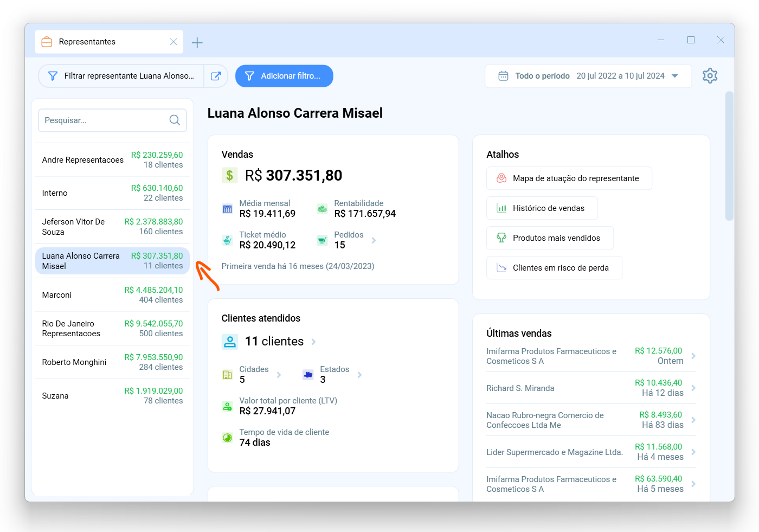This screenshot has width=759, height=532.
Task: Open the period dropdown arrow
Action: pos(675,76)
